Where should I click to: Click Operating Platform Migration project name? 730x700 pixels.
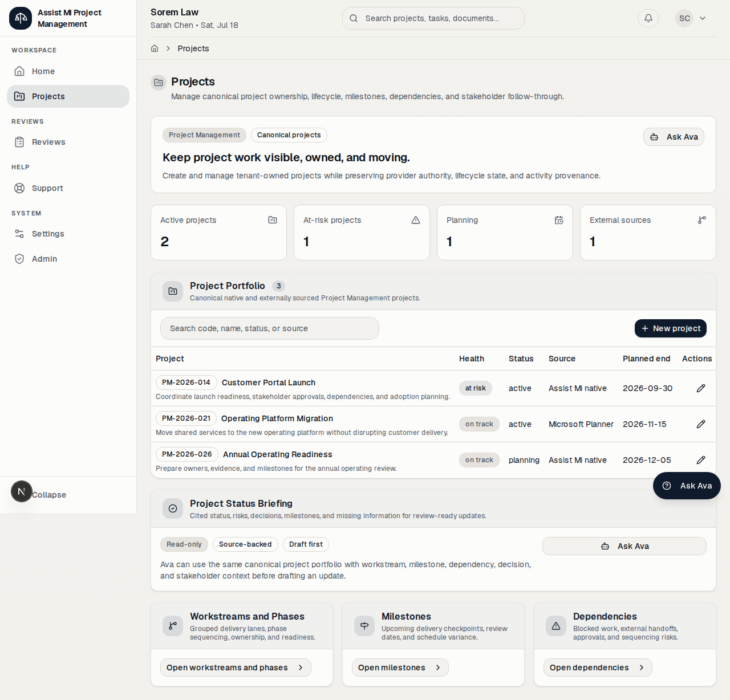pos(277,418)
